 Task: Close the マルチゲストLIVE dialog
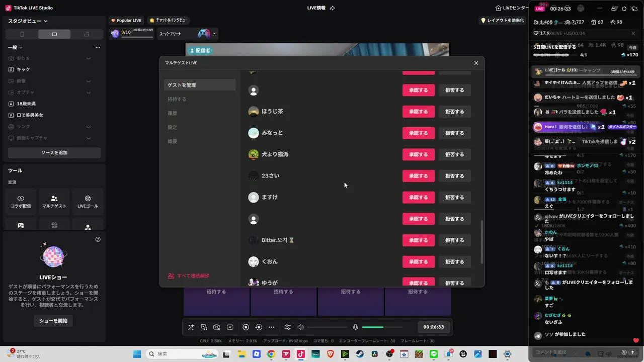tap(476, 63)
